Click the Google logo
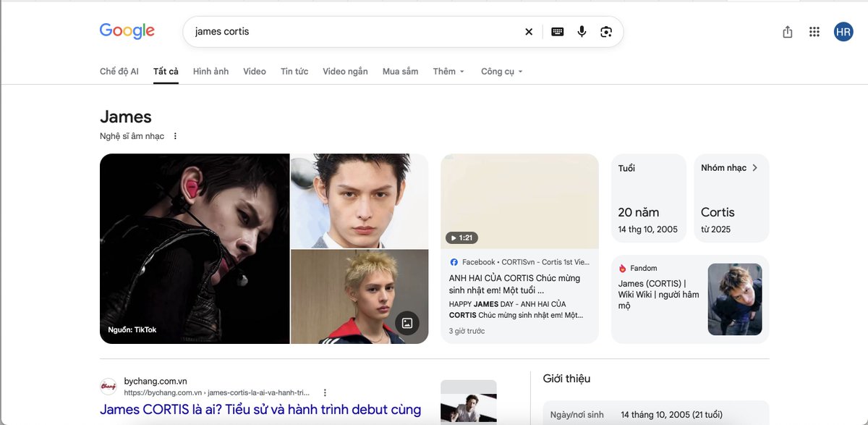This screenshot has width=868, height=425. [127, 31]
